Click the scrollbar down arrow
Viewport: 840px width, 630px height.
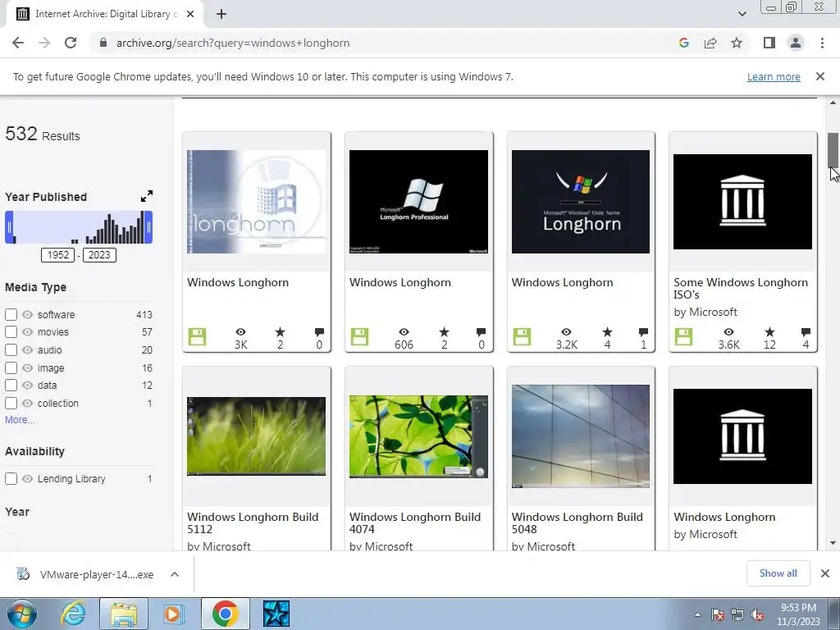[x=833, y=543]
